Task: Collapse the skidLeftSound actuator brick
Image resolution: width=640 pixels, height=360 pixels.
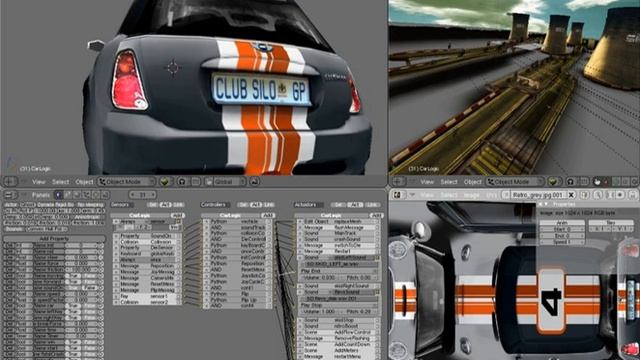Action: tap(377, 258)
